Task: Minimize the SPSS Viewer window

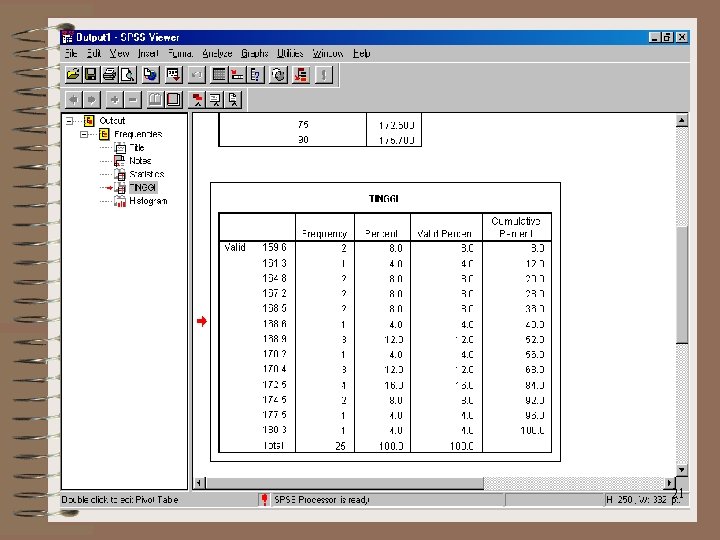Action: click(655, 37)
